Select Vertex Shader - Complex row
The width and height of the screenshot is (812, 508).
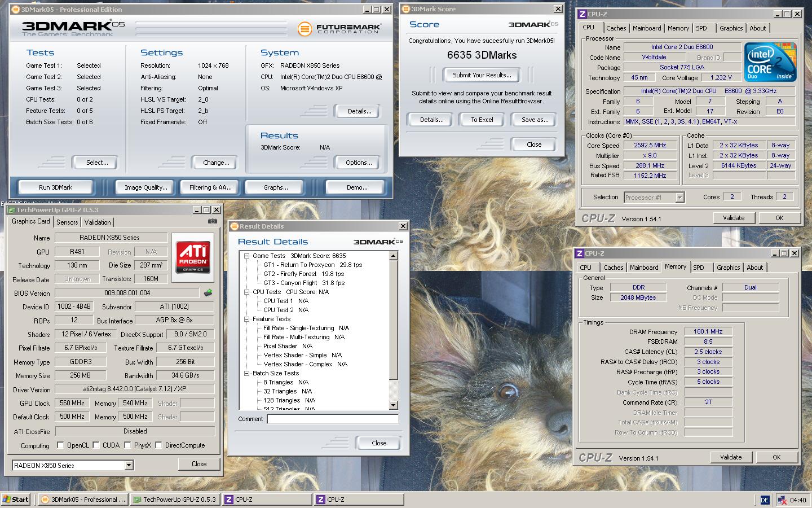pyautogui.click(x=305, y=364)
